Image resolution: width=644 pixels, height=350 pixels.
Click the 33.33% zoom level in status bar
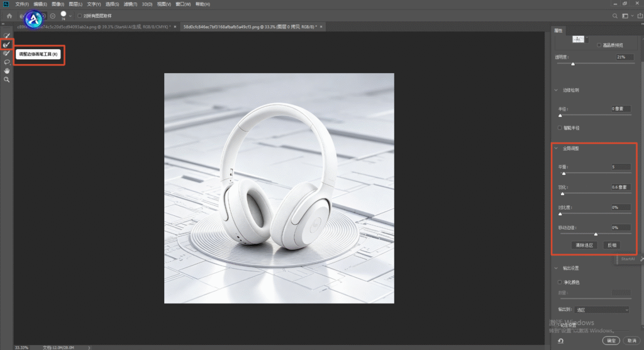coord(21,347)
